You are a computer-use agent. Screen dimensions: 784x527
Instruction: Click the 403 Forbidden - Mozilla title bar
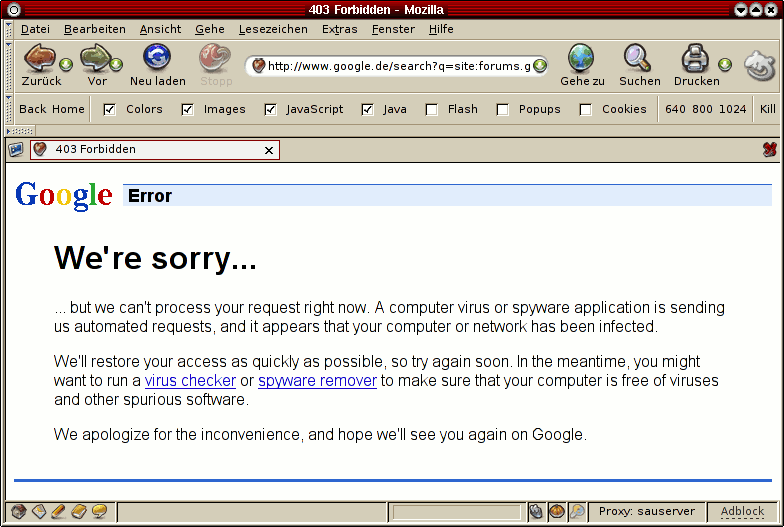coord(376,10)
